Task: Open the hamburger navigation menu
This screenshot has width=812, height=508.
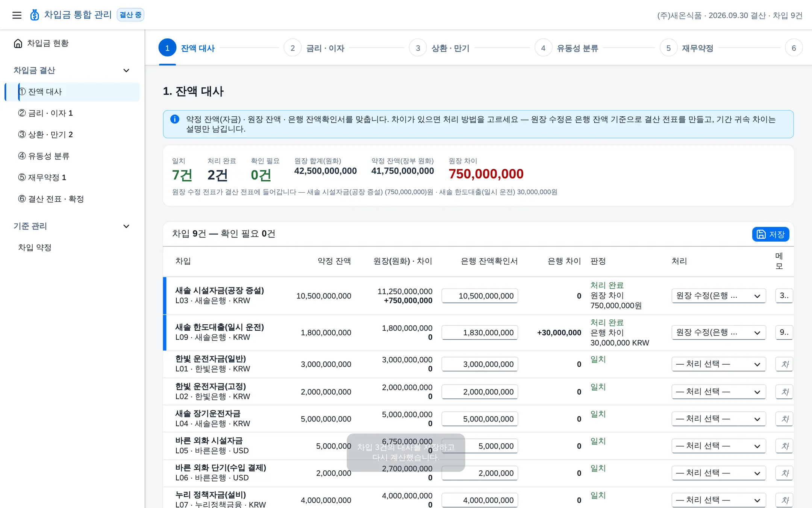Action: [17, 15]
